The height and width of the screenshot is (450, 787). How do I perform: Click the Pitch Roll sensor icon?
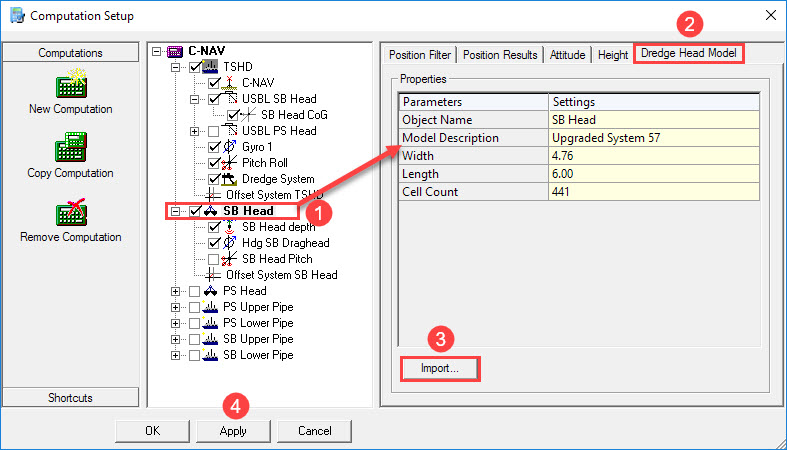coord(229,163)
